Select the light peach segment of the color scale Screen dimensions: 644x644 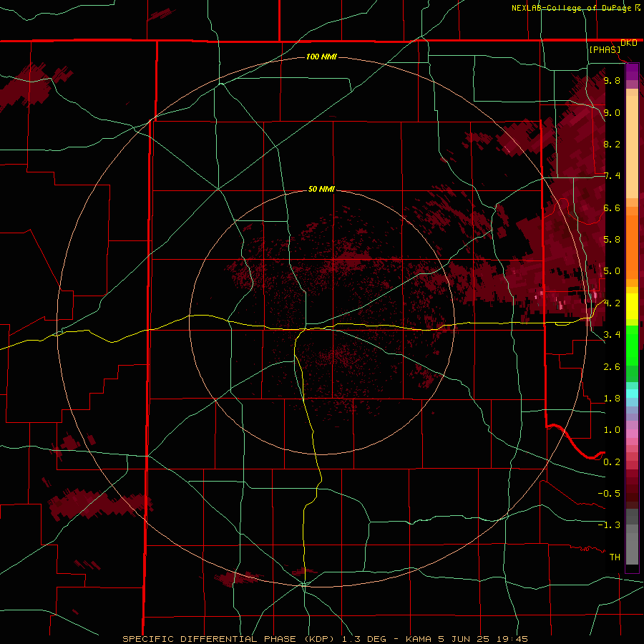(632, 147)
